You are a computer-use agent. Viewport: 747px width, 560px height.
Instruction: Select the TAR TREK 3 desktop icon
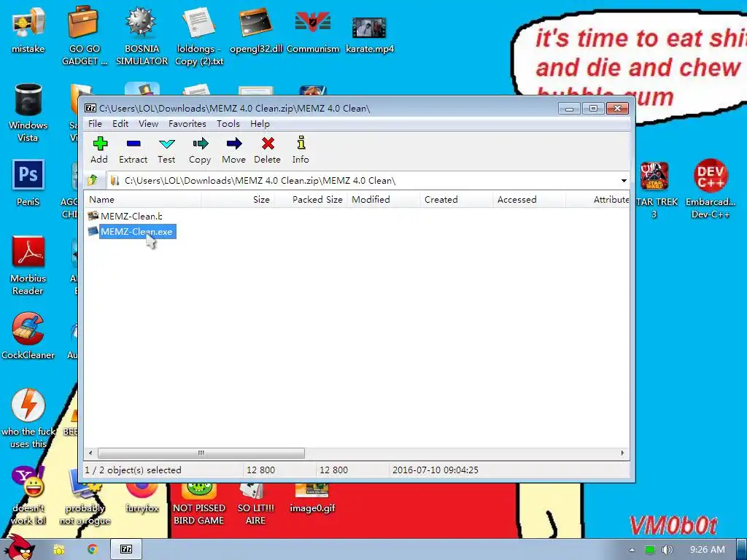(654, 190)
